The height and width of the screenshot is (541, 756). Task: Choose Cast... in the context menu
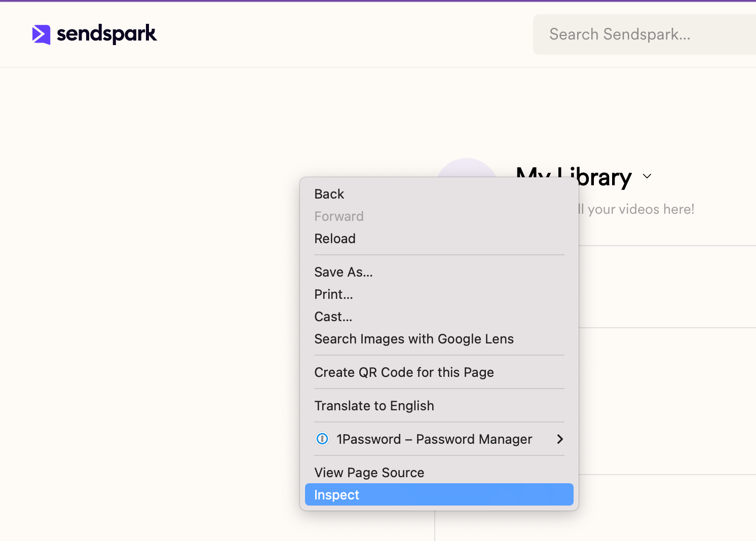coord(439,317)
